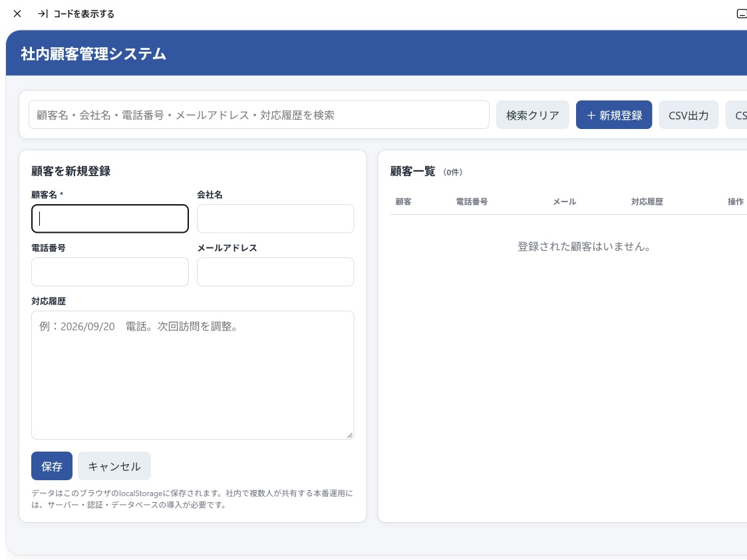Click the 登録された顧客はいません message
This screenshot has width=747, height=560.
coord(583,247)
